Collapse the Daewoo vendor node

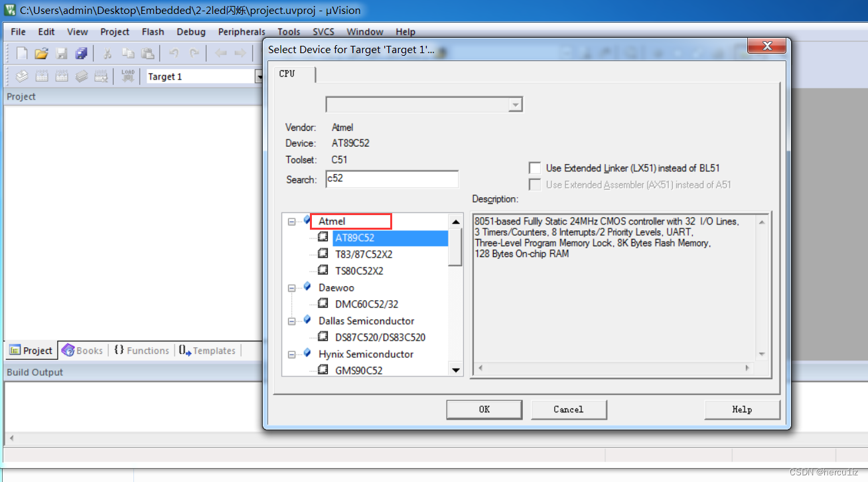(291, 288)
